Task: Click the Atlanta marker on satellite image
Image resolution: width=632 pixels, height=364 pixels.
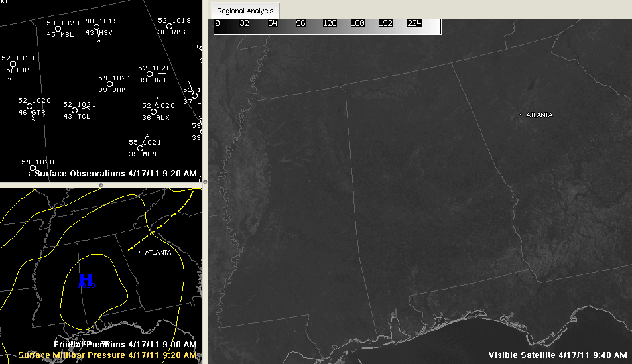Action: 521,115
